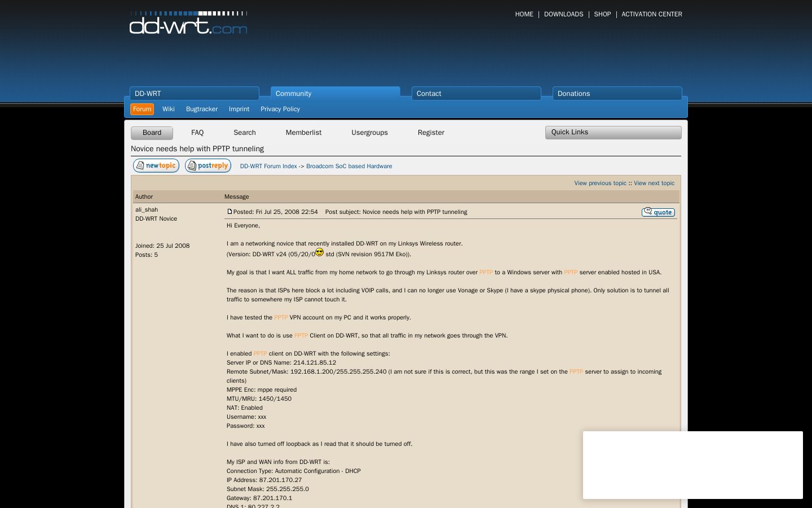
Task: Click the 'IP Address: 87.201.170.27' line
Action: [x=264, y=480]
